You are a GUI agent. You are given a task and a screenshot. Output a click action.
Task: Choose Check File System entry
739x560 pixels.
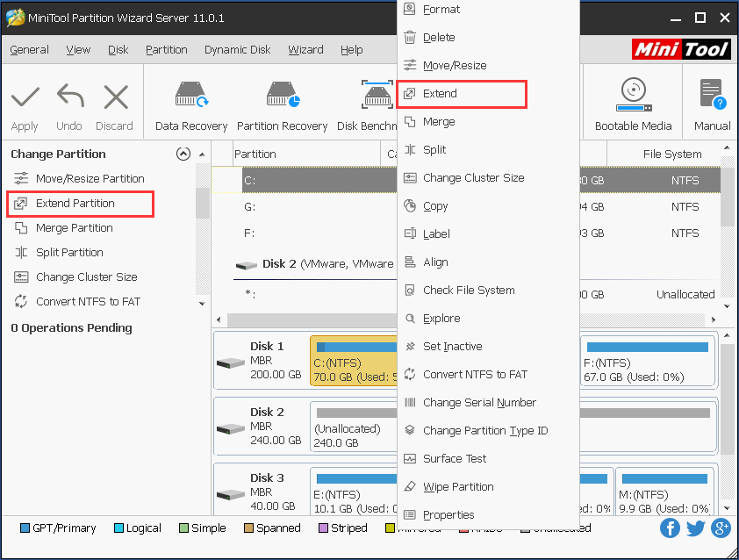point(488,290)
